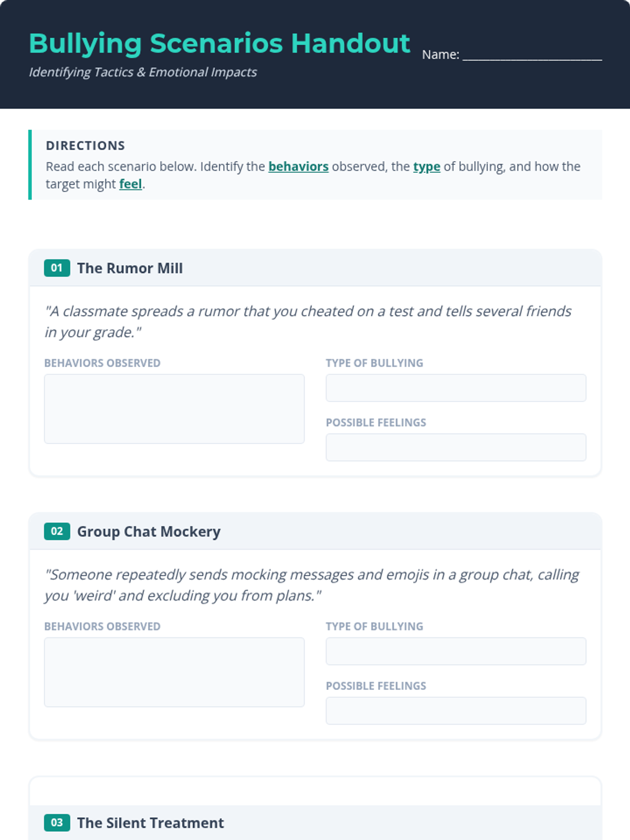Click 'Group Chat Mockery' scenario heading
The width and height of the screenshot is (630, 840).
(149, 531)
